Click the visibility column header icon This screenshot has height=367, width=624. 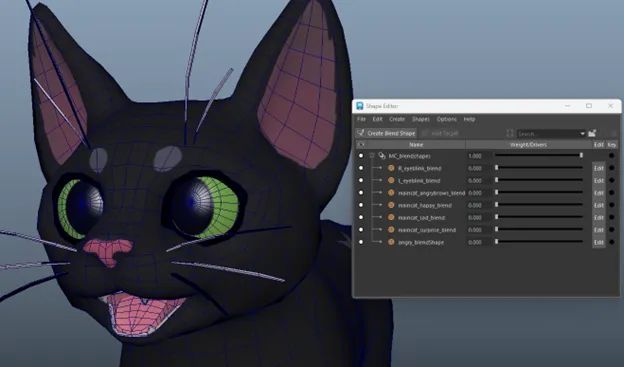coord(361,144)
